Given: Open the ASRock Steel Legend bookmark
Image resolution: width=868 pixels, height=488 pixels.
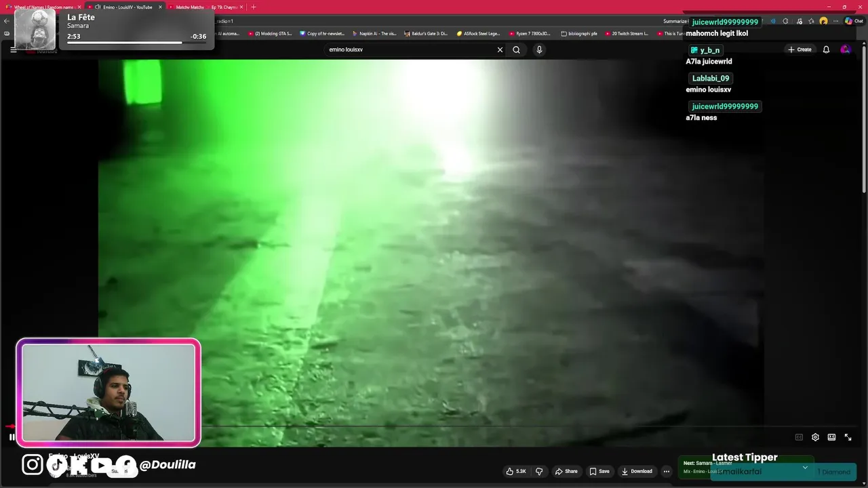Looking at the screenshot, I should (479, 33).
